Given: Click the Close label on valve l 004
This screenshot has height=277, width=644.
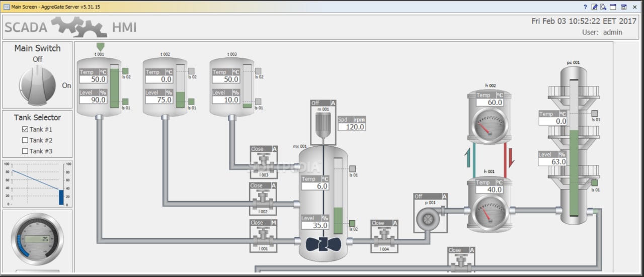Looking at the screenshot, I should tap(378, 223).
